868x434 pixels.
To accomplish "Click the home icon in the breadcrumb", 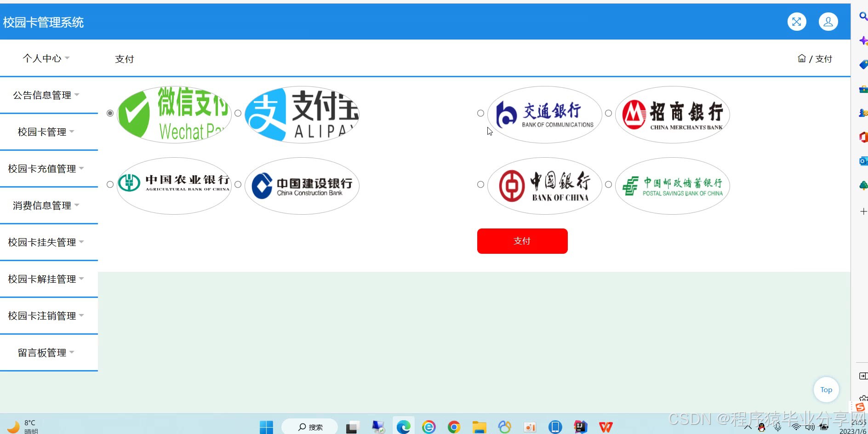I will pyautogui.click(x=802, y=58).
